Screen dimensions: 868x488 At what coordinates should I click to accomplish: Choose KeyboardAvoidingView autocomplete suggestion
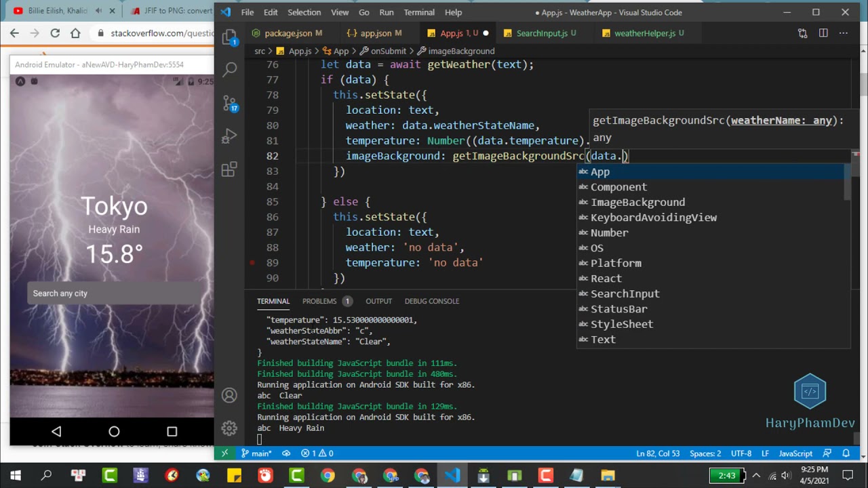pyautogui.click(x=711, y=218)
